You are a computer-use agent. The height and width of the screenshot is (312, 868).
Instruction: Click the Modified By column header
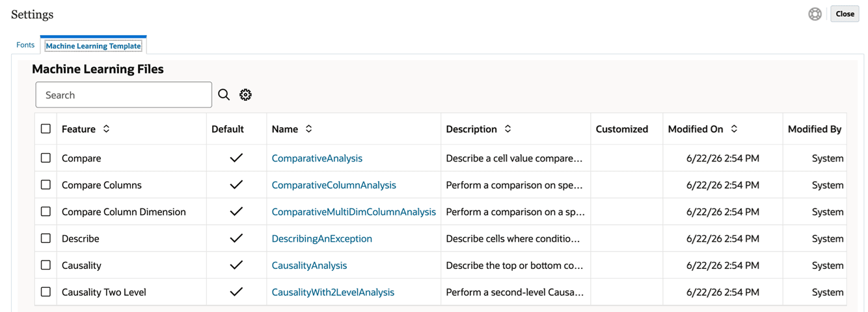(815, 129)
